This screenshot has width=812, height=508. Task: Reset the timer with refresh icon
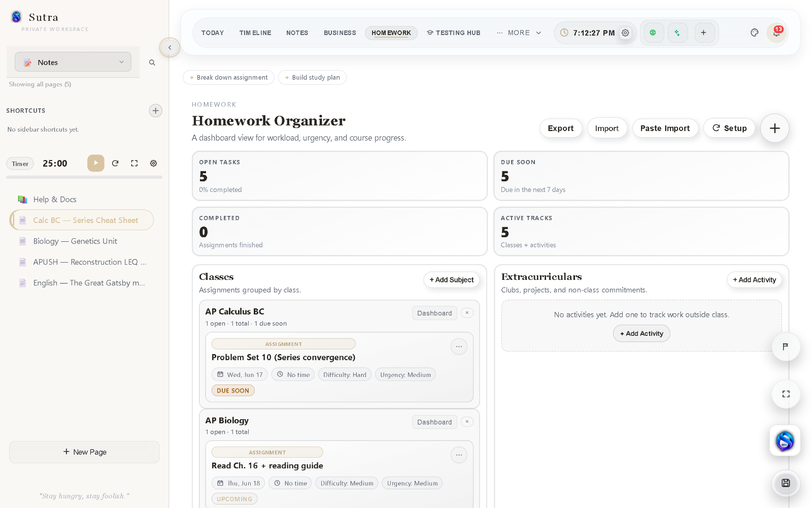coord(115,163)
